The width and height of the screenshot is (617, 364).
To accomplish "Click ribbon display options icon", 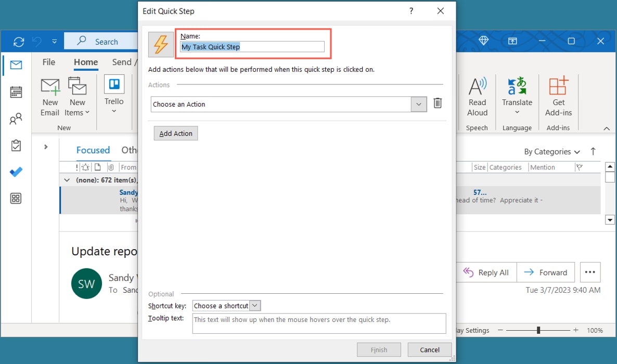I will coord(512,41).
